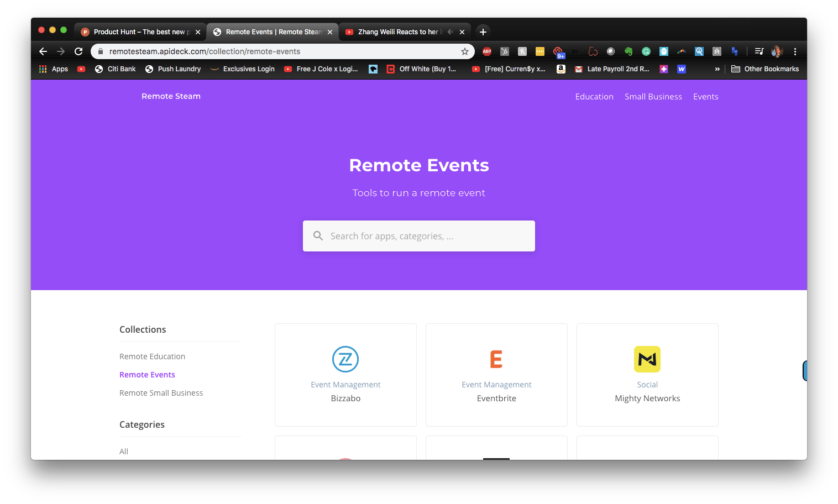Screen dimensions: 838x504
Task: Click the Collections sidebar heading
Action: (143, 329)
